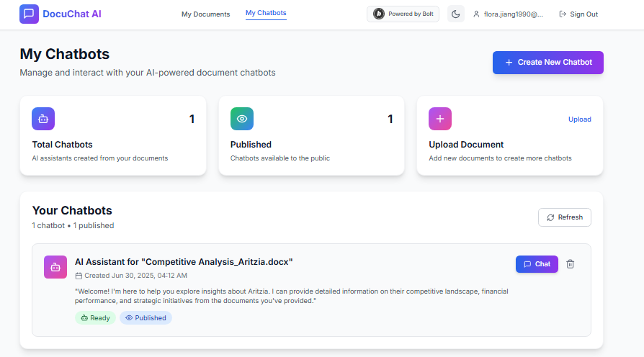The height and width of the screenshot is (357, 644).
Task: Open AI Assistant for Competitive Analysis_Aritzia.docx
Action: [x=184, y=262]
